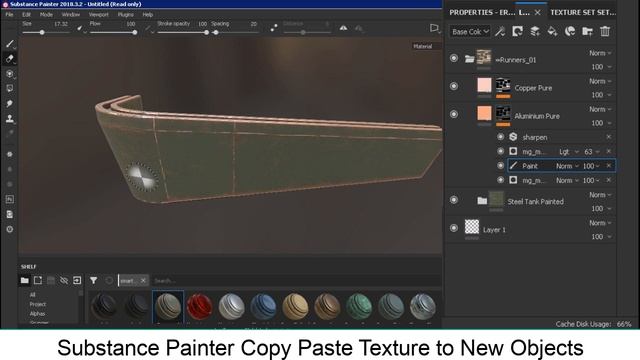Viewport: 640px width, 360px height.
Task: Open the Edit menu
Action: coord(26,14)
